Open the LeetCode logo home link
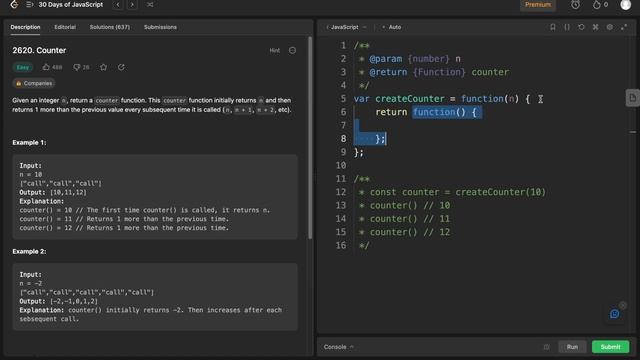 click(14, 4)
